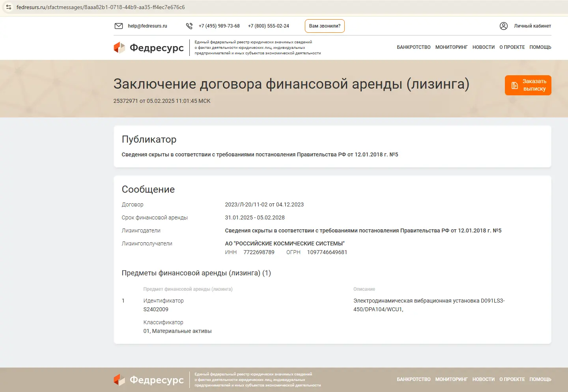Click the Договор field label
Viewport: 568px width, 392px height.
click(x=133, y=204)
